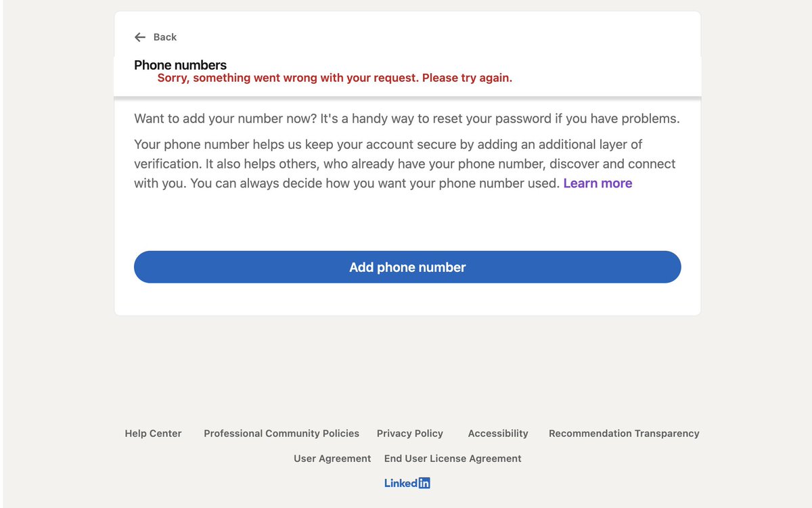Open the Accessibility footer link
Screen dimensions: 812x508
coord(498,434)
